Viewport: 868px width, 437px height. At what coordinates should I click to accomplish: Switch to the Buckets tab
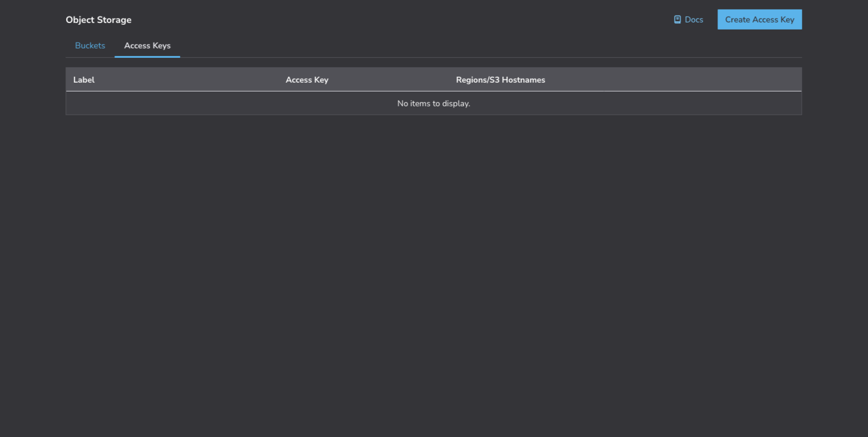pos(90,45)
